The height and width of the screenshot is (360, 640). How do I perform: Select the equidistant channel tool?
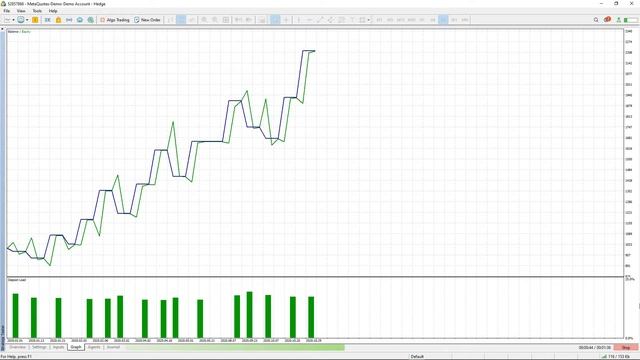(x=331, y=20)
